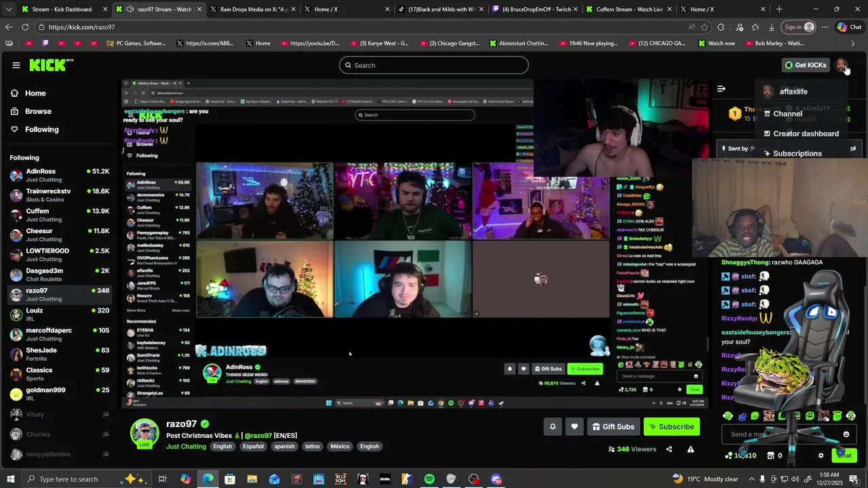Open the Chicago Gangst... YouTube bookmark
The image size is (868, 488).
[449, 43]
